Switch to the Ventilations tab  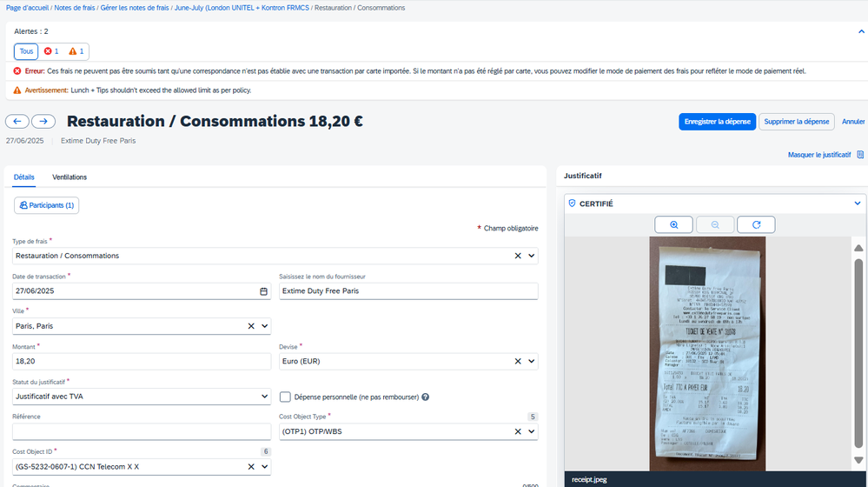point(70,177)
